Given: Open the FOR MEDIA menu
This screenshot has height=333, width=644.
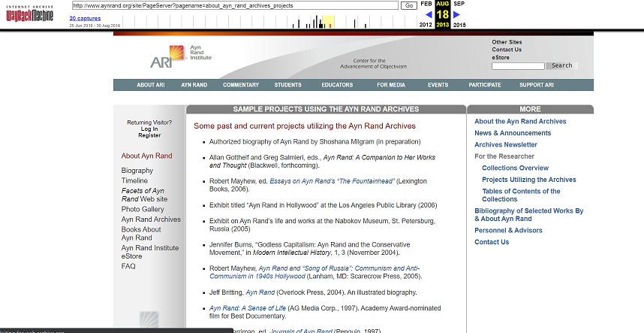Looking at the screenshot, I should [x=391, y=85].
